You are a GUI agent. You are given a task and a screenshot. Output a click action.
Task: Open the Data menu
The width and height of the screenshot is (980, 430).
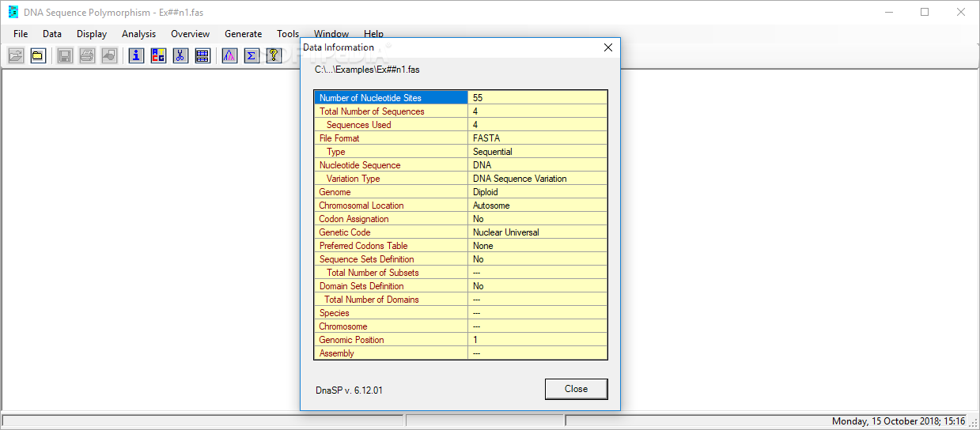[52, 34]
